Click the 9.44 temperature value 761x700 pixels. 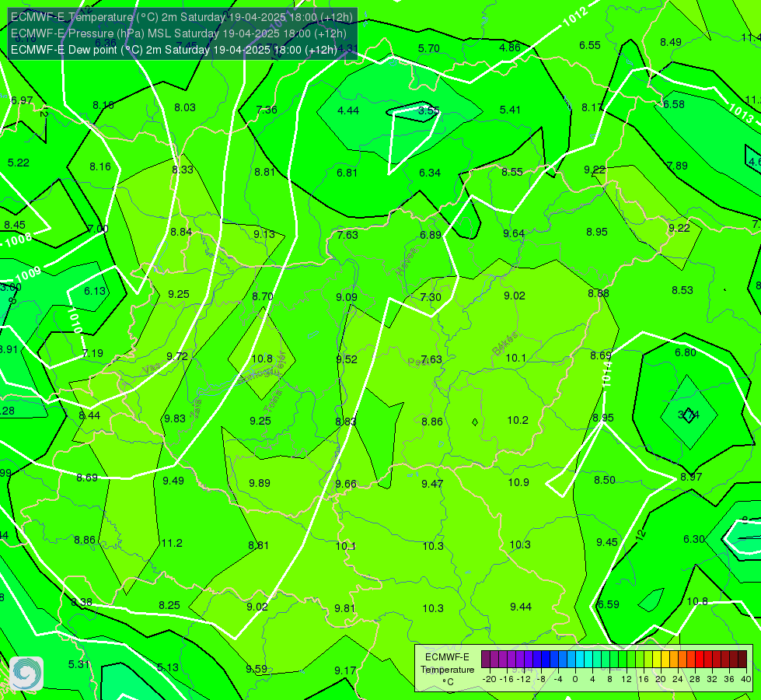click(x=521, y=607)
